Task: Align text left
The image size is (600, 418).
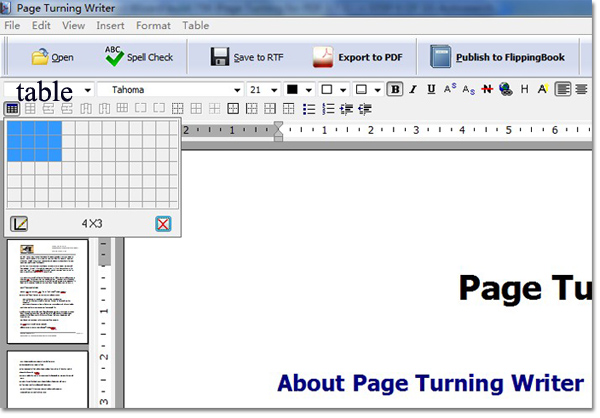Action: pyautogui.click(x=563, y=90)
